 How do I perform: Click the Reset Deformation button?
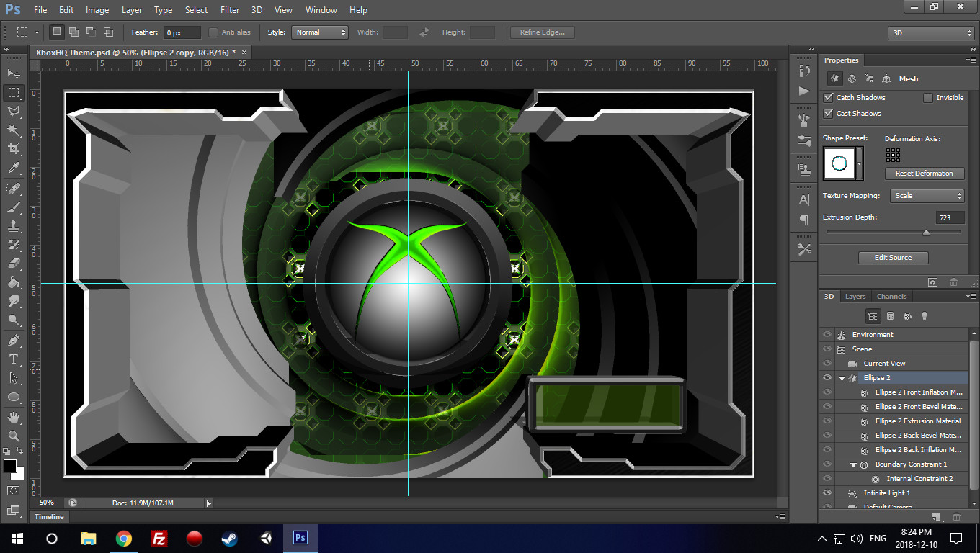click(x=924, y=174)
